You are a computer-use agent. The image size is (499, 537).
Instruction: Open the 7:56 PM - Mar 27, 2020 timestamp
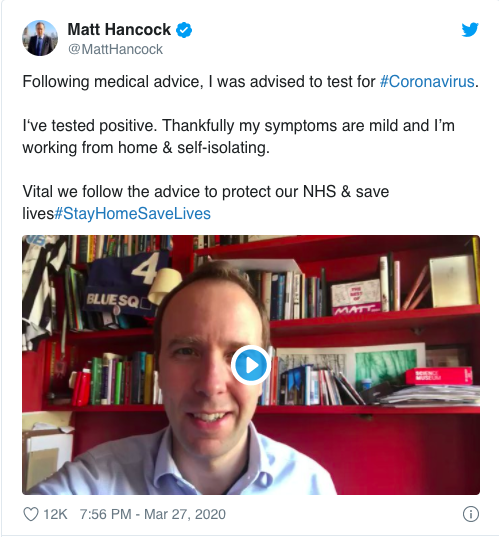[x=153, y=514]
